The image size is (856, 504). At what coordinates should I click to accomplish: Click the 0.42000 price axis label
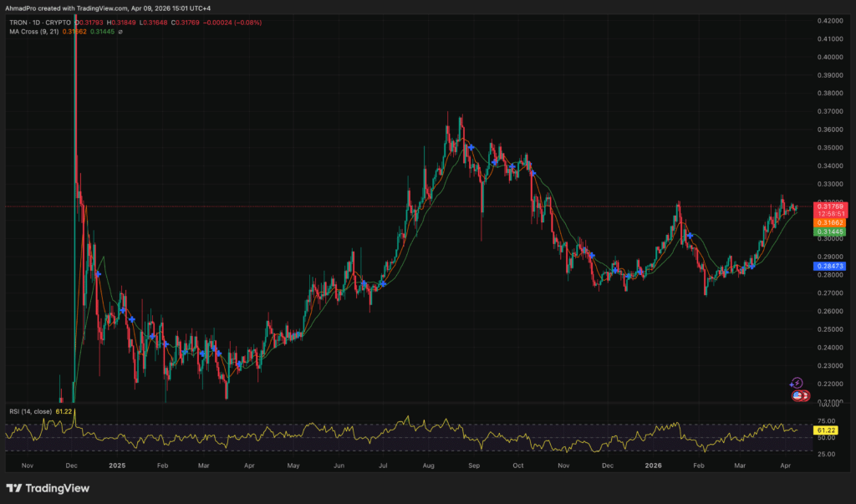830,21
